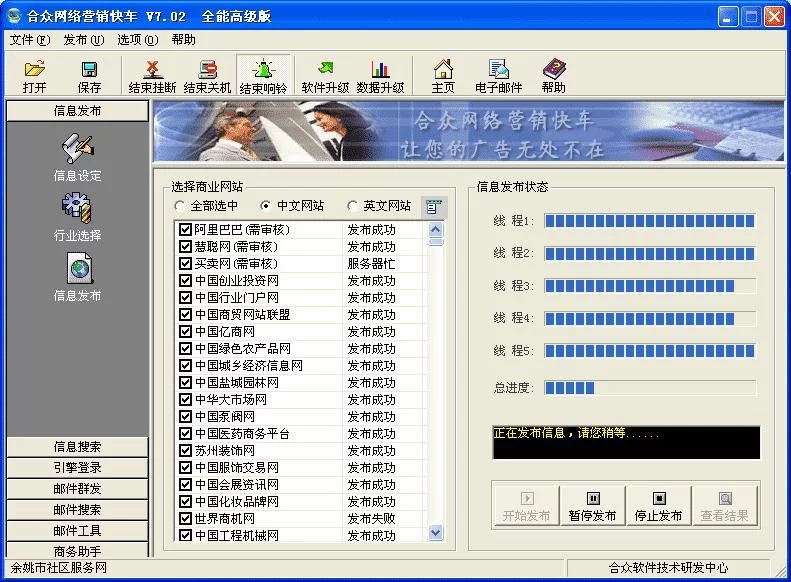Uncheck the 中国亿商网 checkbox
Viewport: 791px width, 582px height.
[185, 331]
